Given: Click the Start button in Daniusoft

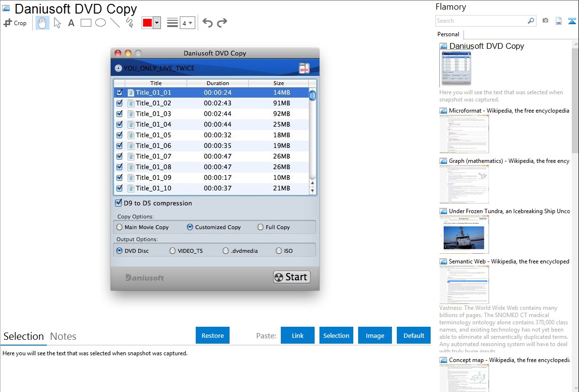Looking at the screenshot, I should pos(292,277).
